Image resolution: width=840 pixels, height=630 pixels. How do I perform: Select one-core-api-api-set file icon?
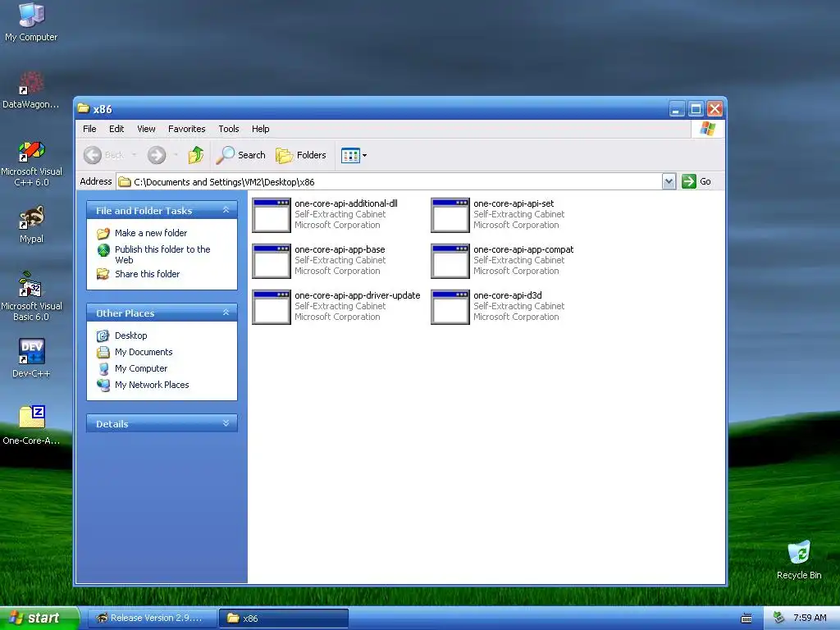[450, 215]
